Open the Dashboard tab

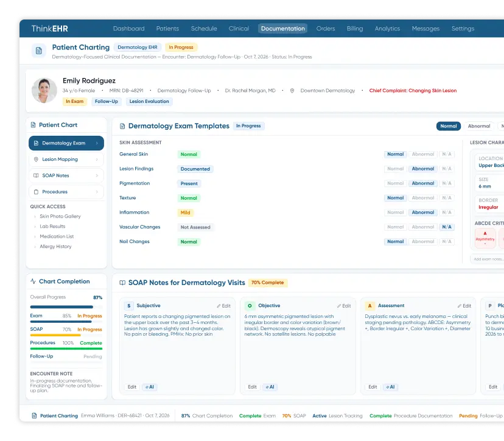coord(129,29)
